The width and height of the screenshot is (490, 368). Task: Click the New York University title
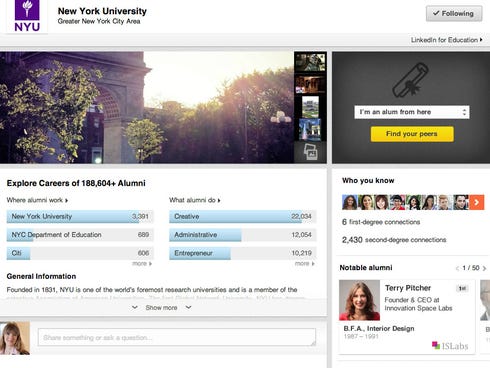102,11
